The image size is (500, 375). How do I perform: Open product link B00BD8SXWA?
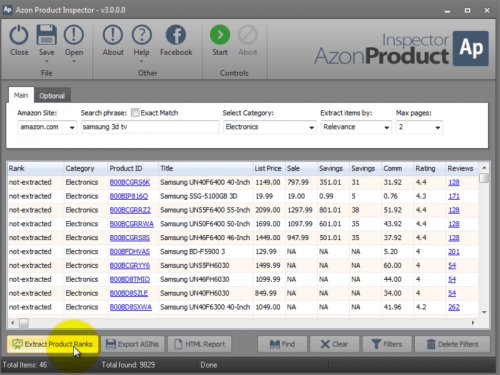[x=131, y=307]
